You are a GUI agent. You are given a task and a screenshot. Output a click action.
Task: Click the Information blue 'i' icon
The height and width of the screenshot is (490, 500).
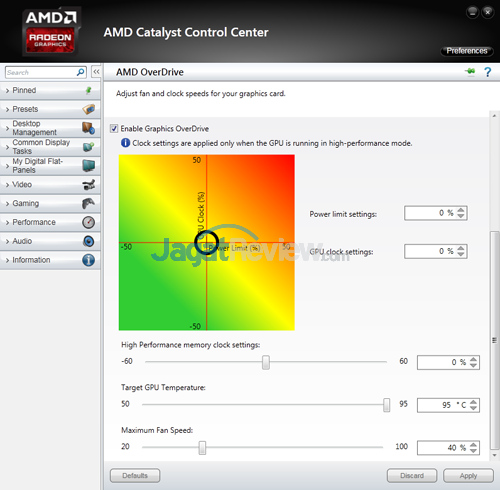point(89,260)
